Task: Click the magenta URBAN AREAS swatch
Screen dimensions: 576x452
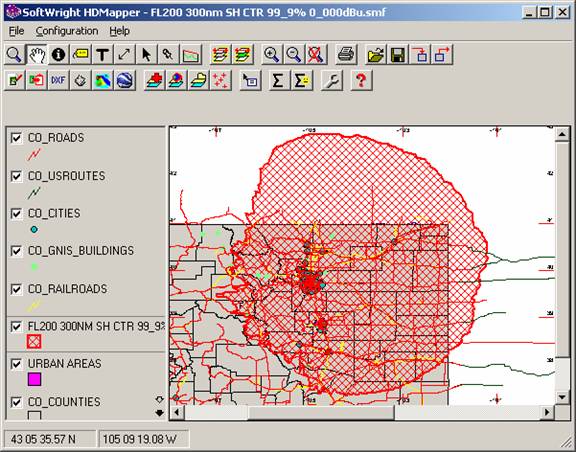Action: (34, 379)
